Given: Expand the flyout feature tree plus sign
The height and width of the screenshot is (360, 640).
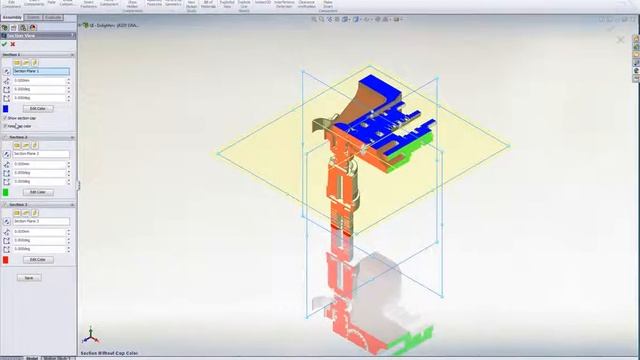Looking at the screenshot, I should pyautogui.click(x=80, y=25).
